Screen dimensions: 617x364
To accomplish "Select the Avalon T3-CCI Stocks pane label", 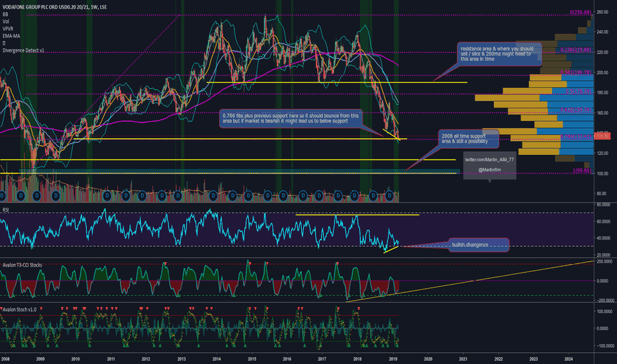I will click(22, 265).
